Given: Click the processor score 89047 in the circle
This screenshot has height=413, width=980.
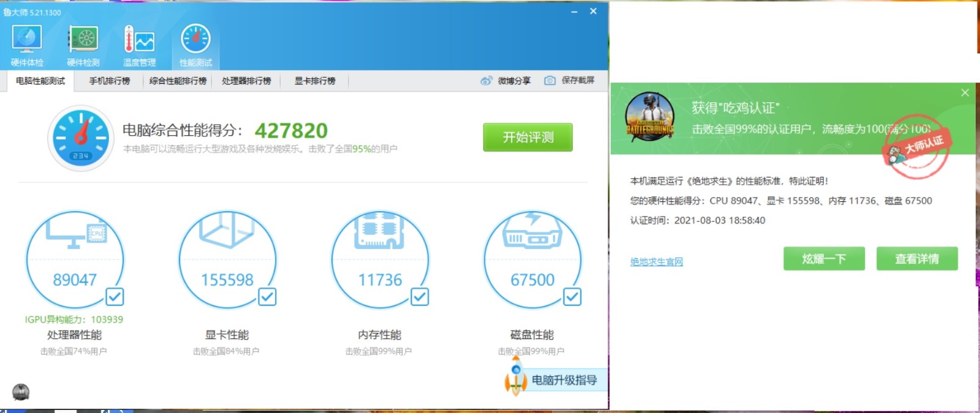Looking at the screenshot, I should [75, 280].
